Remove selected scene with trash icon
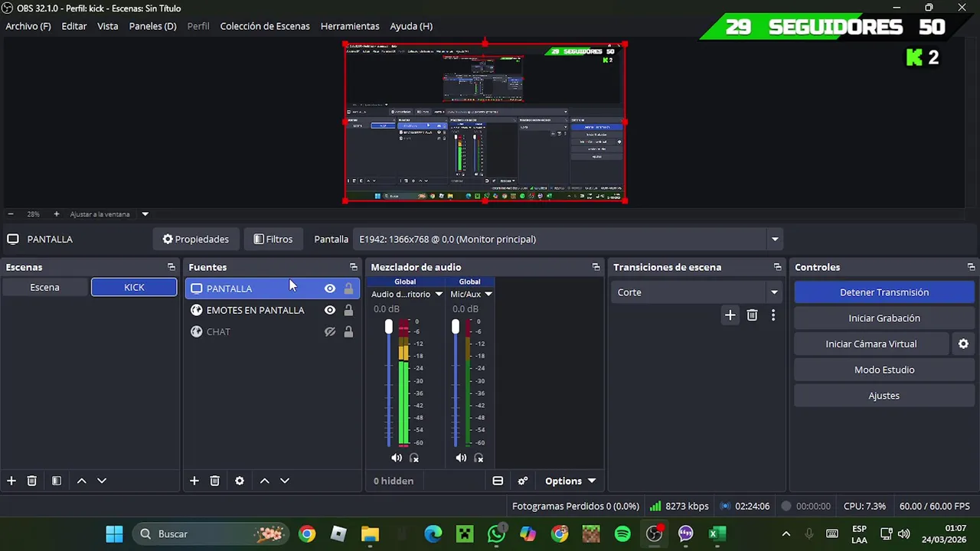The image size is (980, 551). coord(31,481)
